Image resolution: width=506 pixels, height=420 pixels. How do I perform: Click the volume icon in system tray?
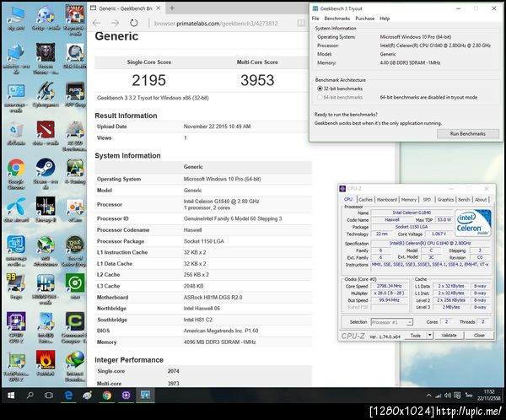pyautogui.click(x=447, y=396)
